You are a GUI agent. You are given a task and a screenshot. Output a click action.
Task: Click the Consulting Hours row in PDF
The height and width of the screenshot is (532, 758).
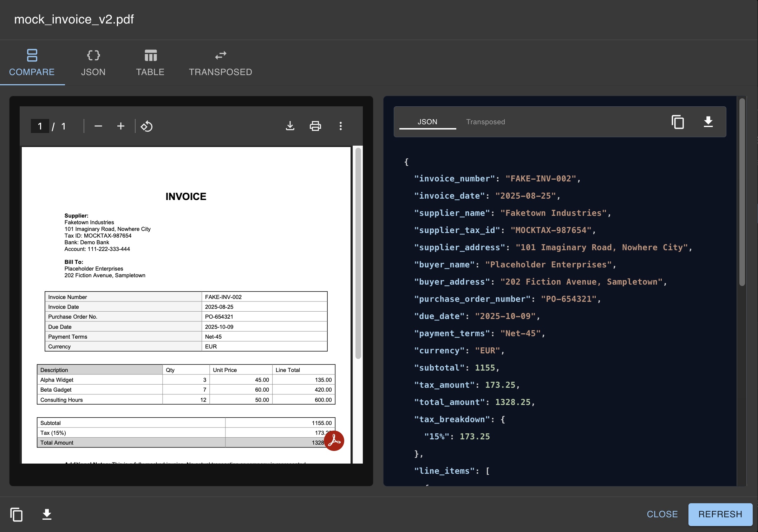coord(186,400)
